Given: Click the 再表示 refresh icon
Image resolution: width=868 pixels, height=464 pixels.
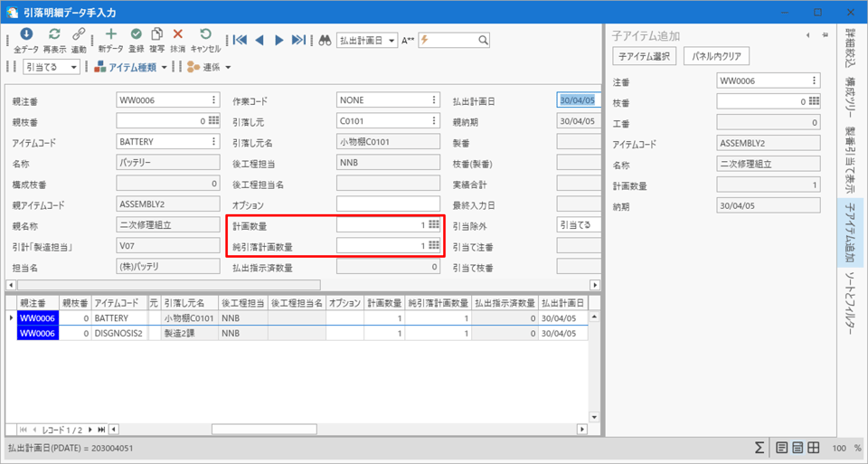Looking at the screenshot, I should click(54, 35).
